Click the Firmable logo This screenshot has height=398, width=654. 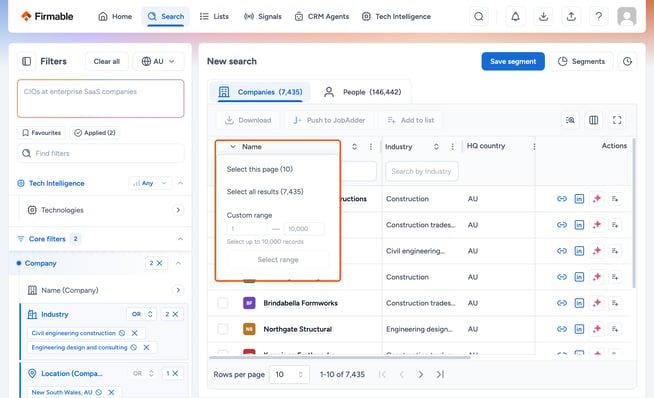(47, 16)
